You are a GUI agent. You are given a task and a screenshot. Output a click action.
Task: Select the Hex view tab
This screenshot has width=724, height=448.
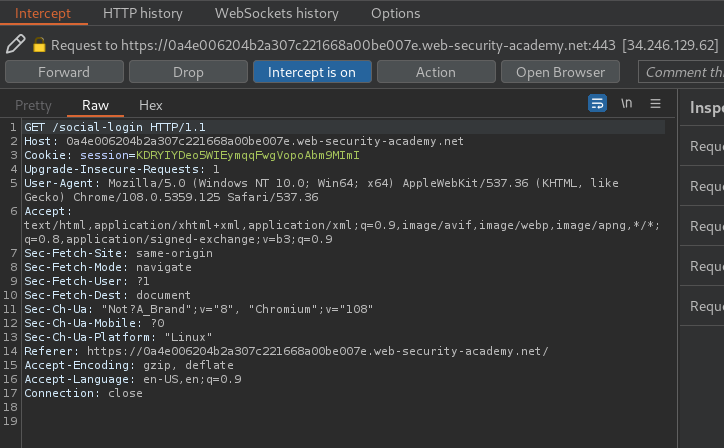151,105
